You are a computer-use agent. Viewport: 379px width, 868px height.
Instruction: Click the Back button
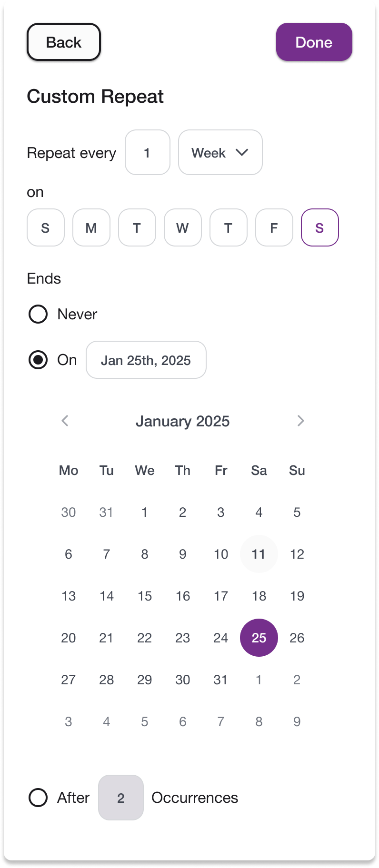click(63, 42)
